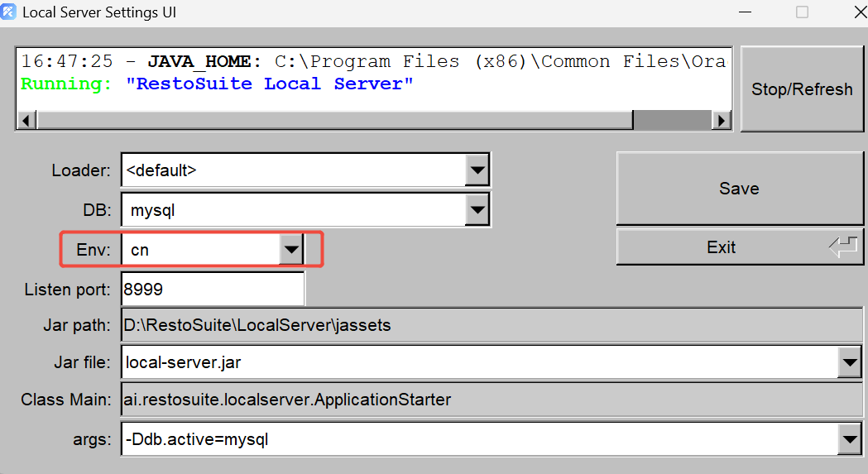Click the maximize window button

coord(802,12)
